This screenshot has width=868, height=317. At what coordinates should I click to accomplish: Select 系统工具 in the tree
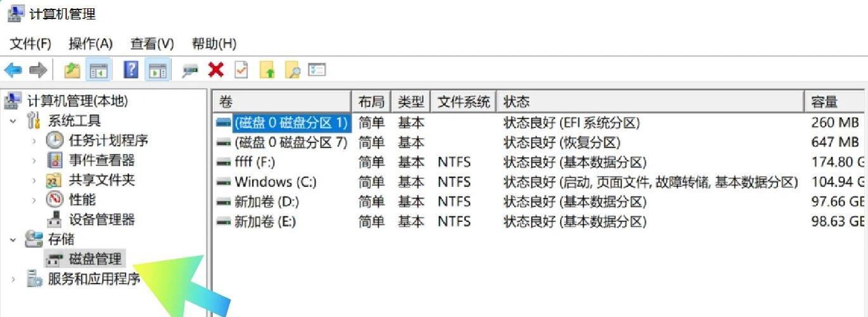pos(75,120)
